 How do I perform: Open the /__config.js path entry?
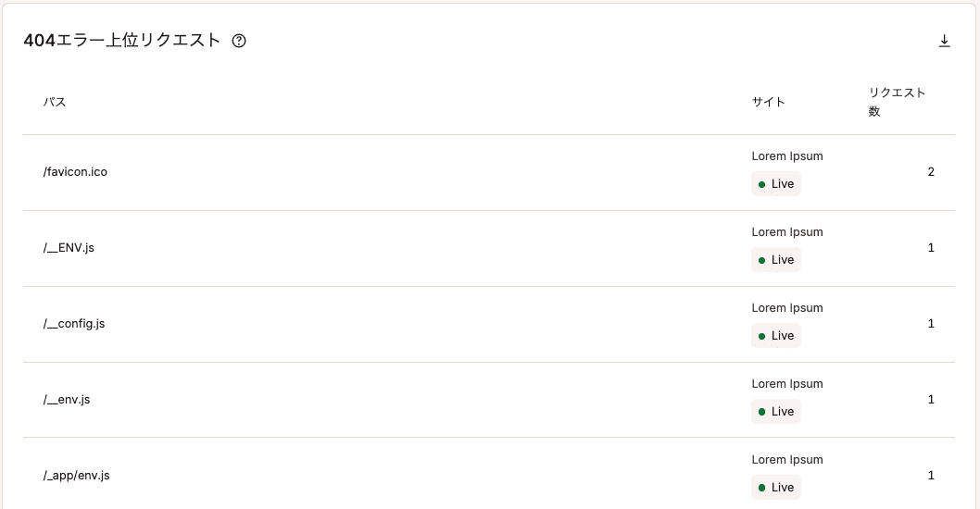click(74, 324)
